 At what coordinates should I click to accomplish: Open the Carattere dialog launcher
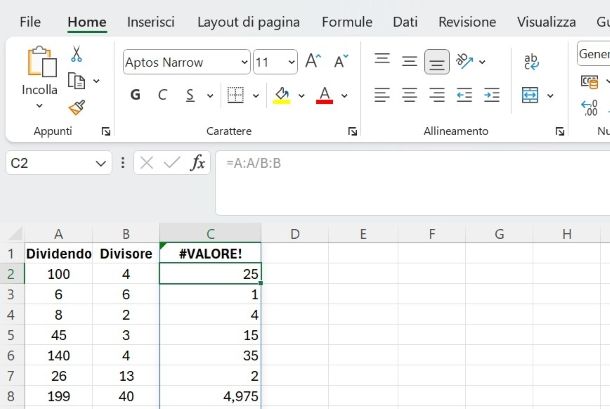[352, 132]
